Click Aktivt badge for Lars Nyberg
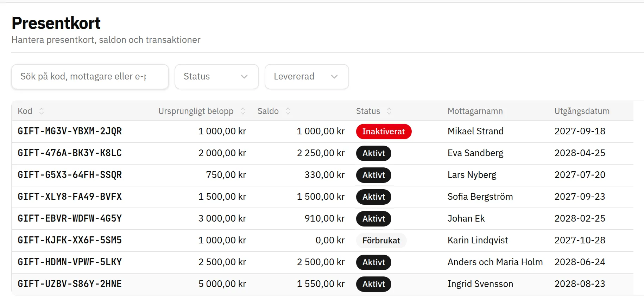The image size is (644, 306). click(373, 175)
